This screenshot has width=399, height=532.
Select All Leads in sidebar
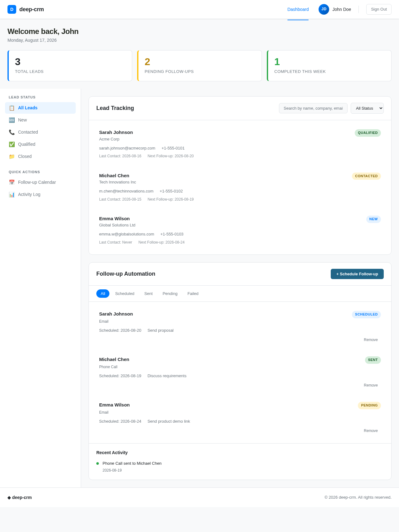40,108
